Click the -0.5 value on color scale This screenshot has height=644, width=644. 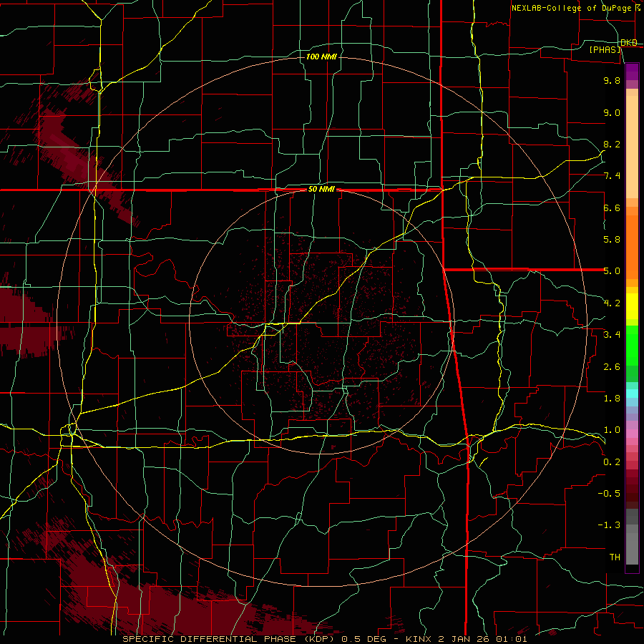609,494
